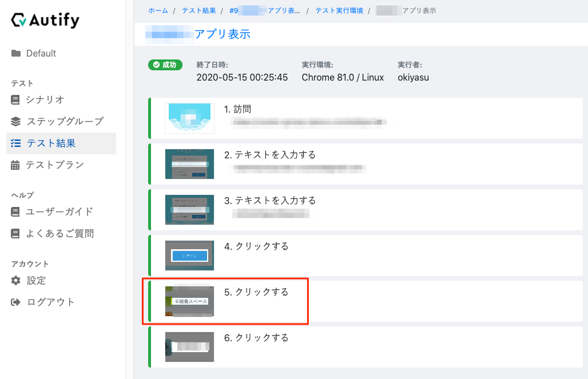This screenshot has width=588, height=379.
Task: Click the ログアウト exit icon
Action: click(17, 302)
